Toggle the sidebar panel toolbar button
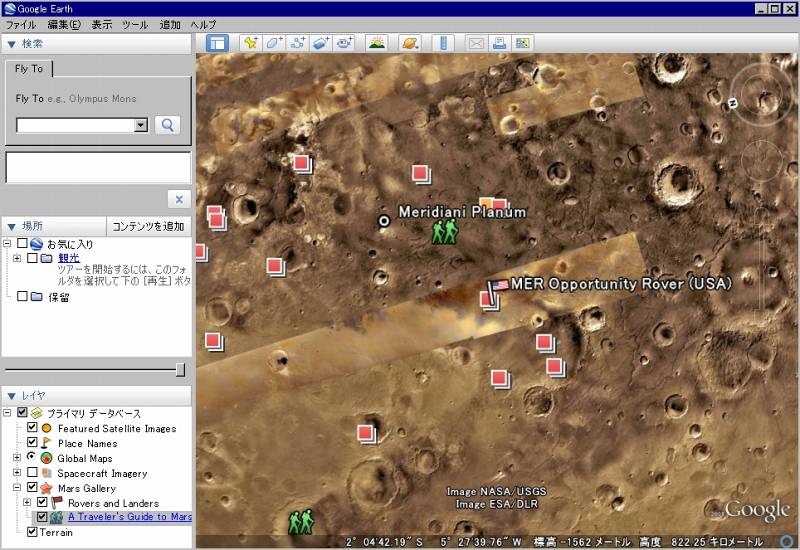This screenshot has height=550, width=800. (217, 43)
